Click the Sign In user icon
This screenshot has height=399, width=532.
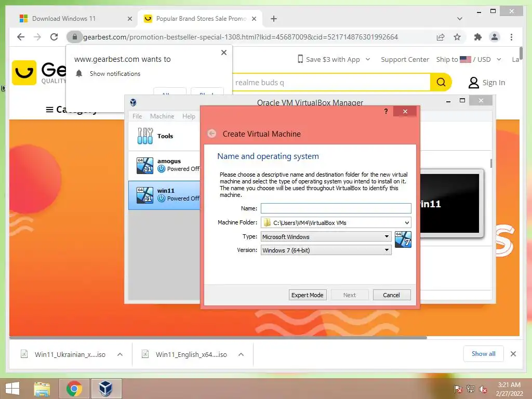(x=474, y=83)
